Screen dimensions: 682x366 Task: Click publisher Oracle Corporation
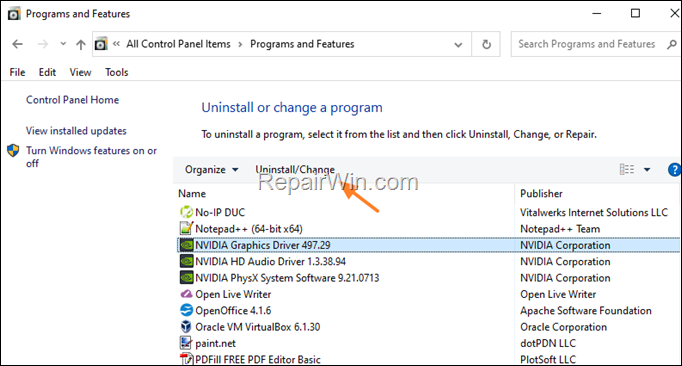[563, 327]
